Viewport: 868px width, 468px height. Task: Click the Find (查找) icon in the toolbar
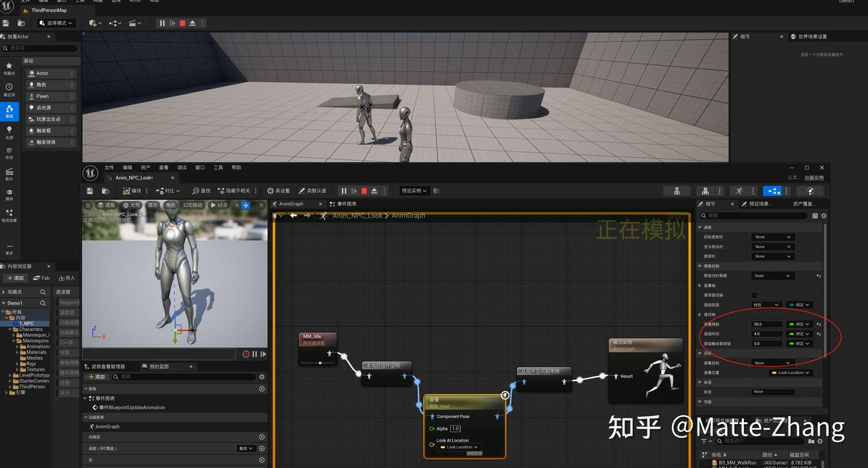pyautogui.click(x=201, y=191)
